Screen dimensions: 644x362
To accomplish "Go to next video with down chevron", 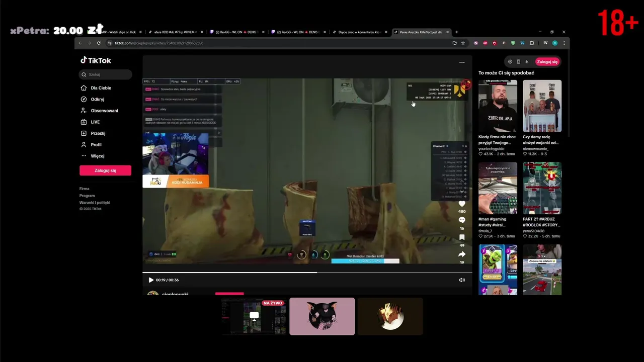I will pos(462,192).
